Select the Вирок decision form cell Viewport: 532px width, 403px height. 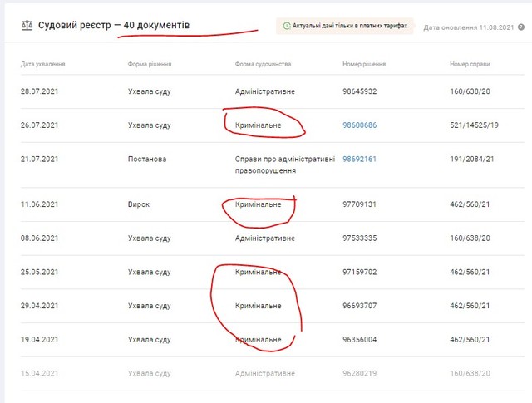139,204
